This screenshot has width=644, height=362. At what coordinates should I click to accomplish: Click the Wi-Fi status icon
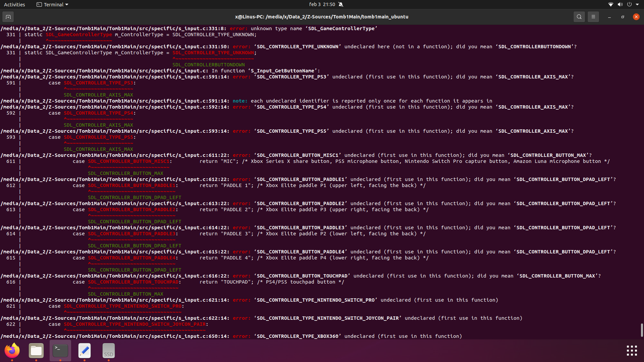(x=610, y=4)
